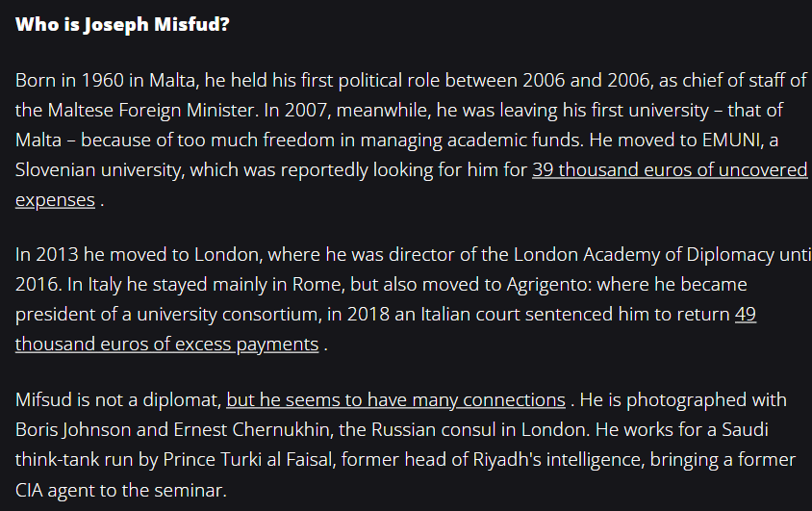Open the 'thousand euros of excess payments' link
The width and height of the screenshot is (812, 511).
coord(166,345)
